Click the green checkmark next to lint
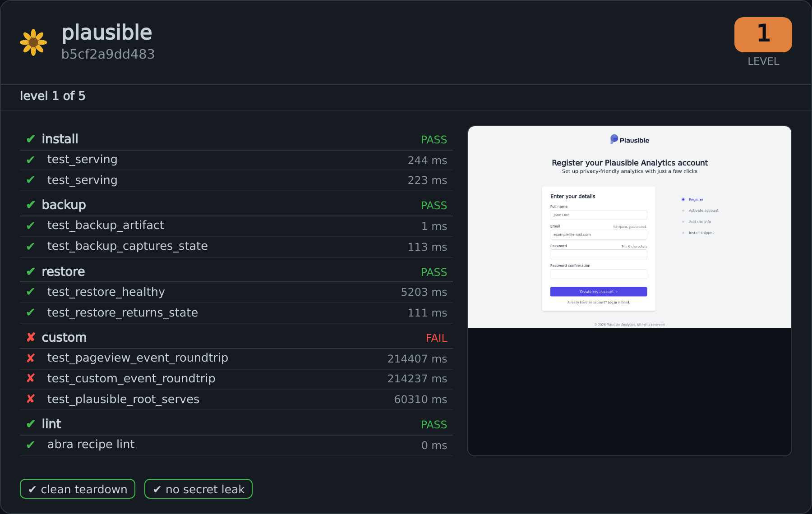The height and width of the screenshot is (514, 812). pyautogui.click(x=31, y=424)
